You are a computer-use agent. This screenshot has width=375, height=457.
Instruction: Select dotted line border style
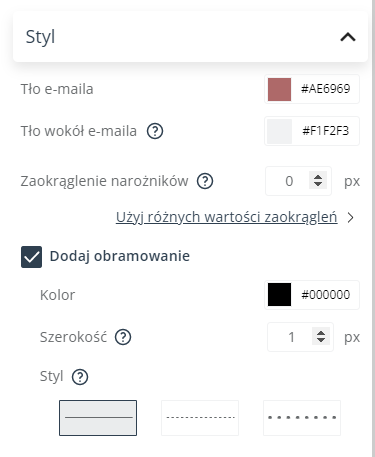(x=302, y=418)
